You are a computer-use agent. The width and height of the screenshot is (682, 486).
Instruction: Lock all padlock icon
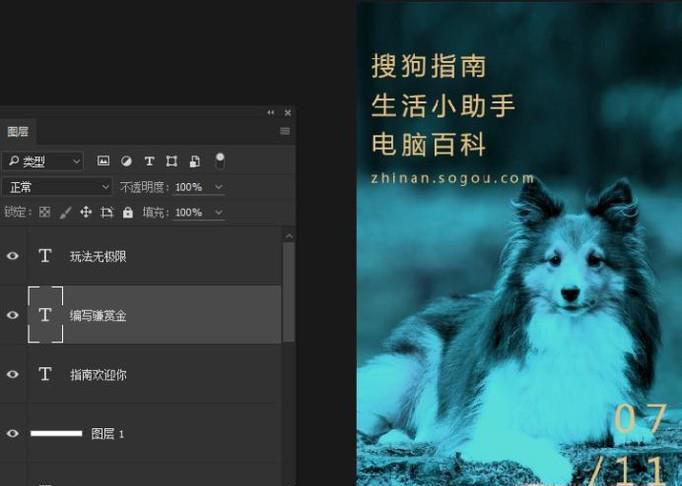tap(127, 212)
